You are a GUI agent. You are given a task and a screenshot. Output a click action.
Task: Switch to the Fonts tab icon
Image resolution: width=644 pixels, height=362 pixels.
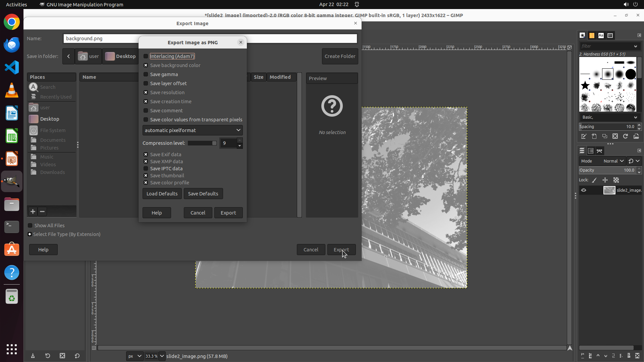[601, 35]
